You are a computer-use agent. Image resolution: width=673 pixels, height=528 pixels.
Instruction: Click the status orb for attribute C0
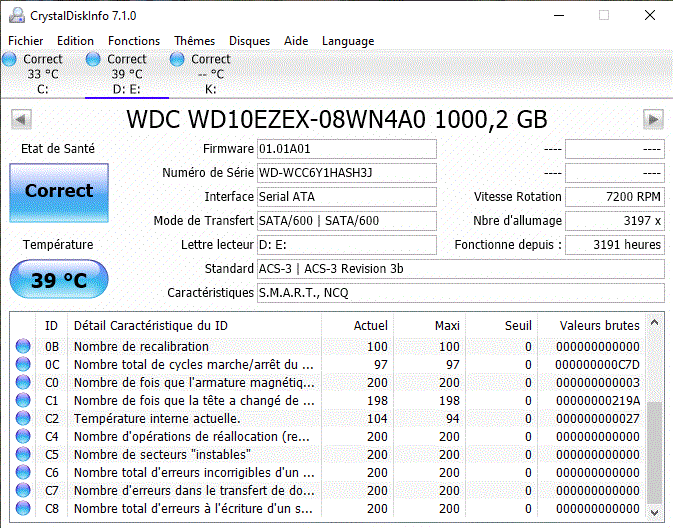(x=23, y=382)
